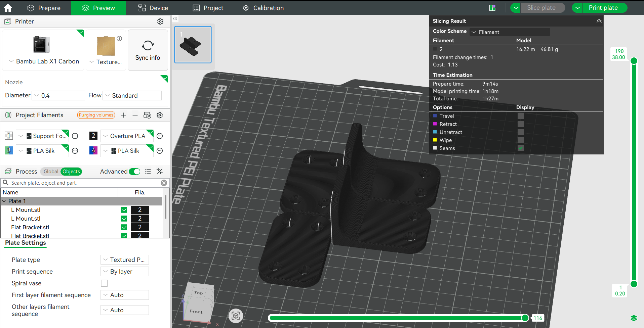
Task: Open the nozzle Diameter dropdown
Action: click(x=58, y=96)
